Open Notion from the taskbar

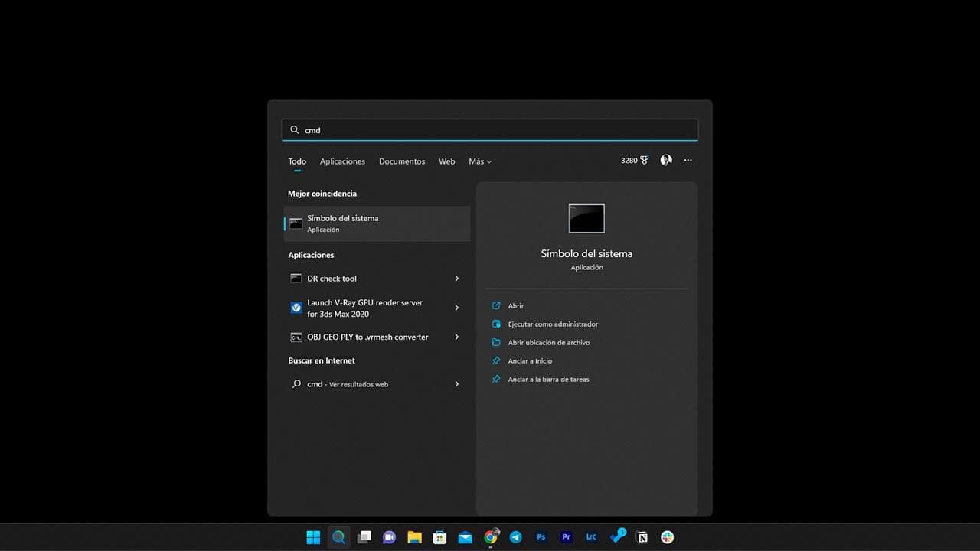click(x=642, y=537)
